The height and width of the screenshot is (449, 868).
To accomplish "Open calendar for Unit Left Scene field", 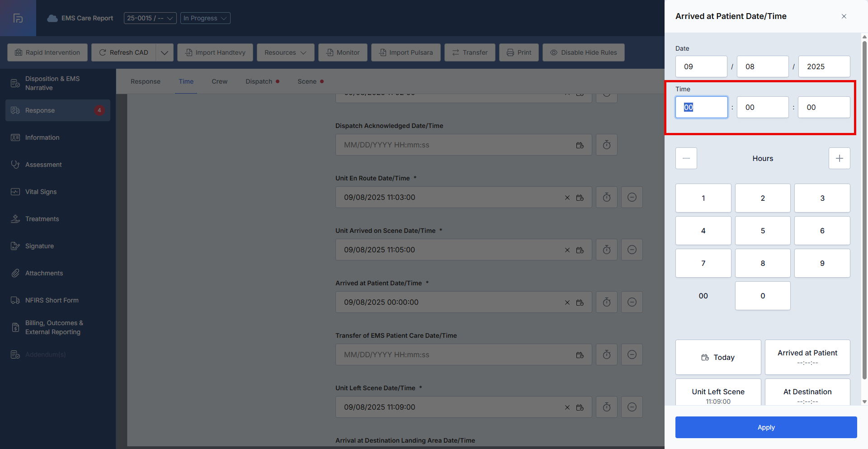I will [580, 407].
